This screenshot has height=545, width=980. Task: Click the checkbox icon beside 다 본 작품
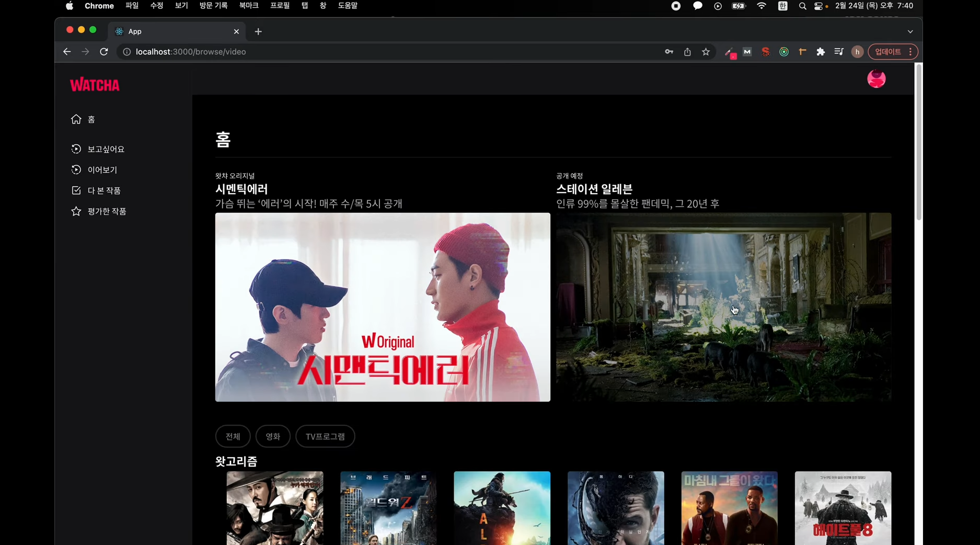pyautogui.click(x=76, y=190)
